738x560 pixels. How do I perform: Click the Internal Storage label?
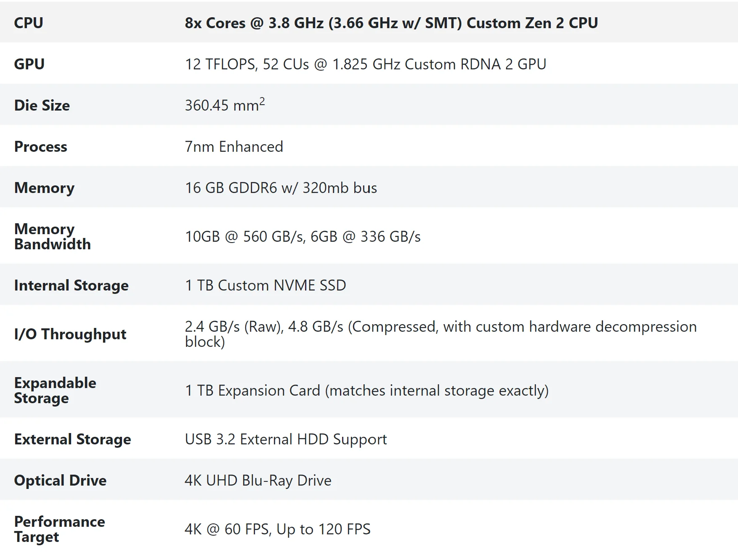[x=71, y=285]
